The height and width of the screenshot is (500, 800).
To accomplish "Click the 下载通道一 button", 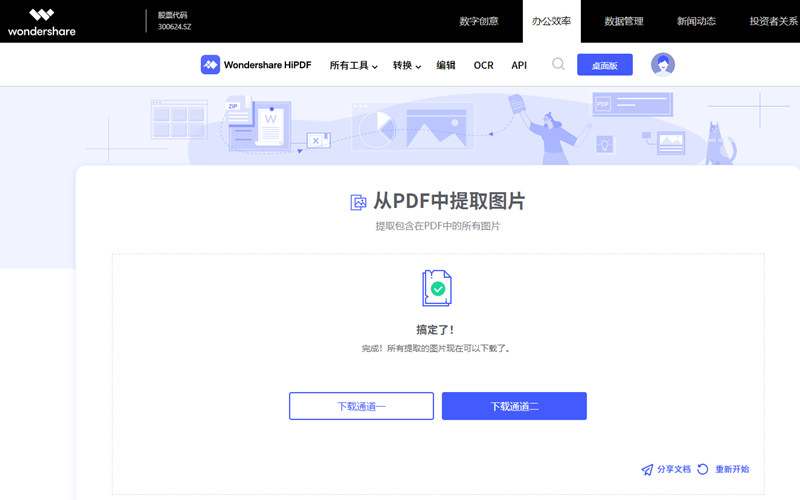I will point(361,406).
